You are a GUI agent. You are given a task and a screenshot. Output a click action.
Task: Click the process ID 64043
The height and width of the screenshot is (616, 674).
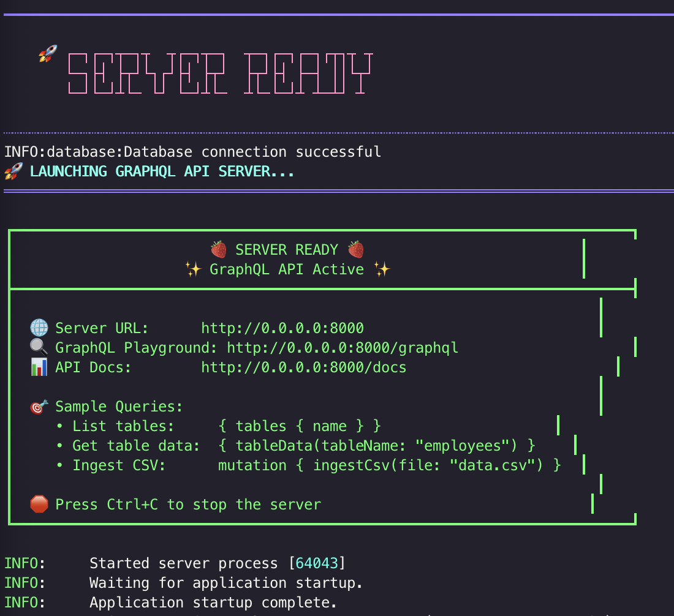(317, 563)
